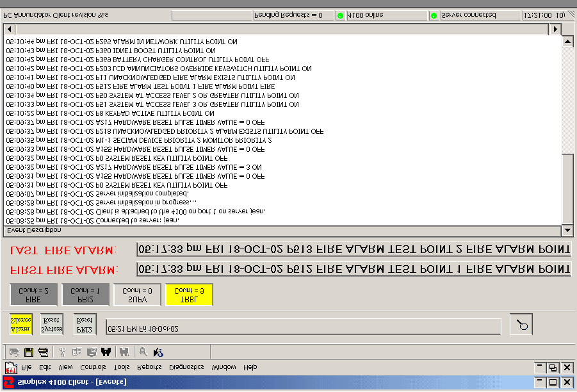Viewport: 577px width, 392px height.
Task: Click the SUPV Count = 0 button
Action: click(x=137, y=295)
